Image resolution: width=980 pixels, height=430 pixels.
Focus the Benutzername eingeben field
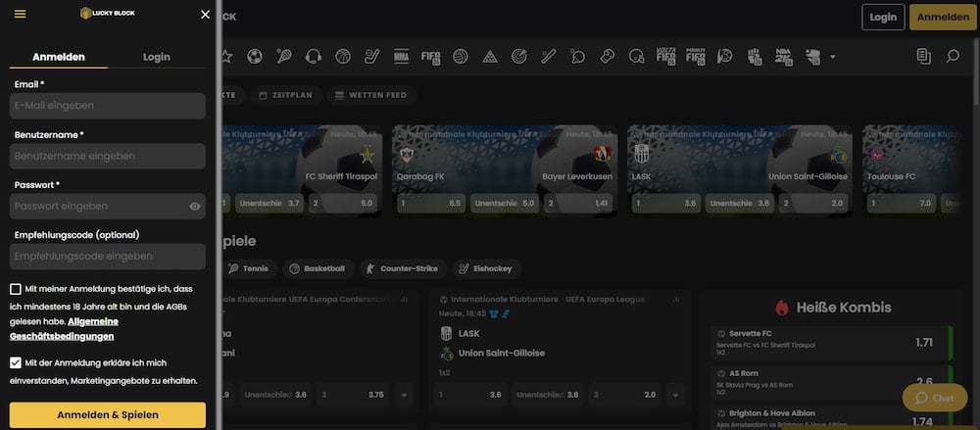pos(108,157)
